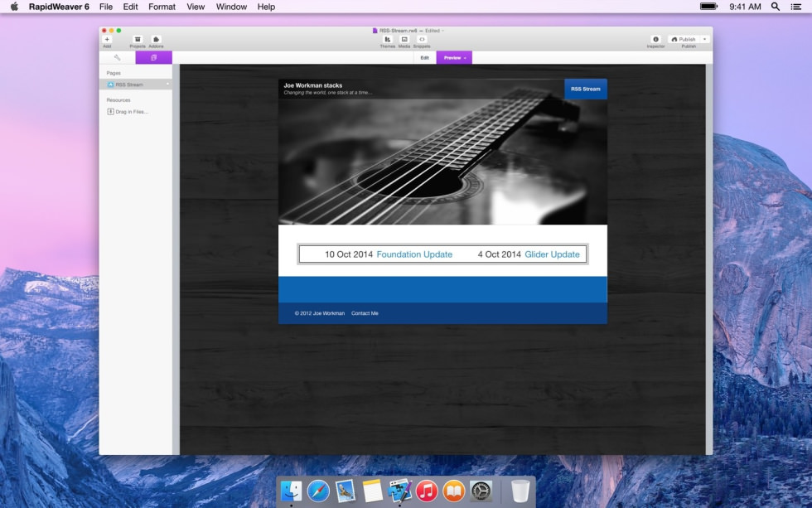Screen dimensions: 812x508
Task: Open the Apple menu
Action: click(15, 7)
